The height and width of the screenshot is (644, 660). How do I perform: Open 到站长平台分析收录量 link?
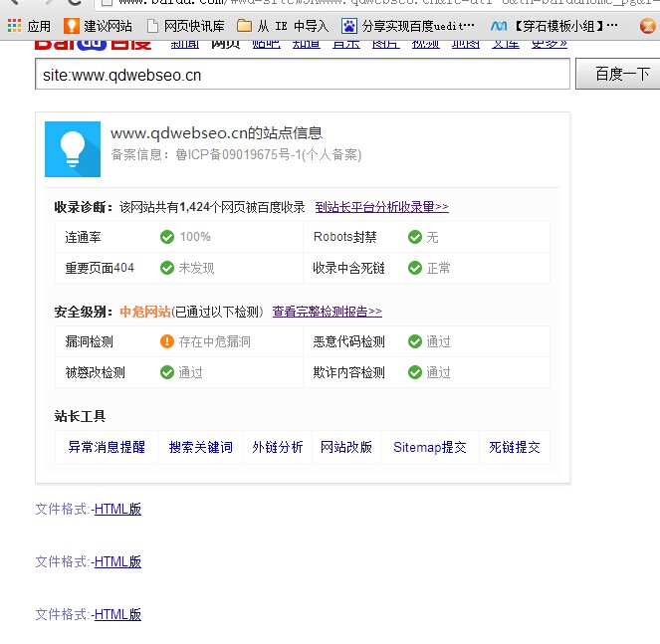click(x=381, y=207)
